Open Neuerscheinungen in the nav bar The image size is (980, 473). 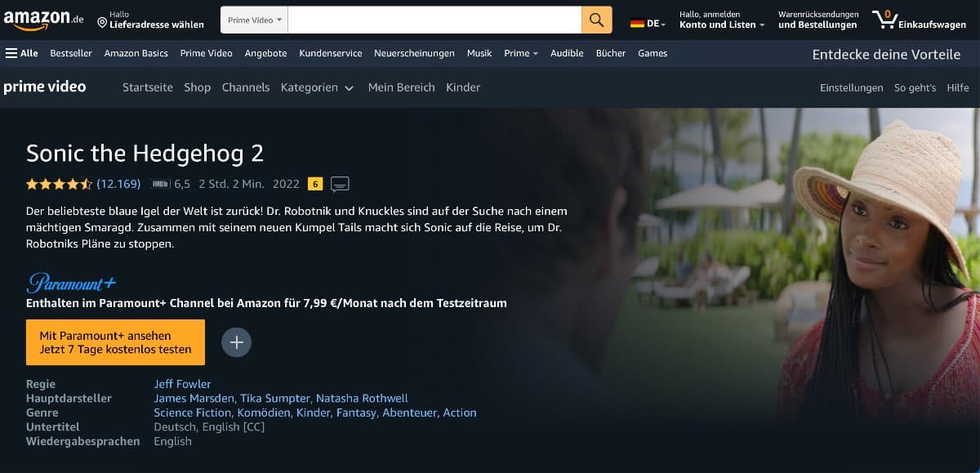click(414, 53)
